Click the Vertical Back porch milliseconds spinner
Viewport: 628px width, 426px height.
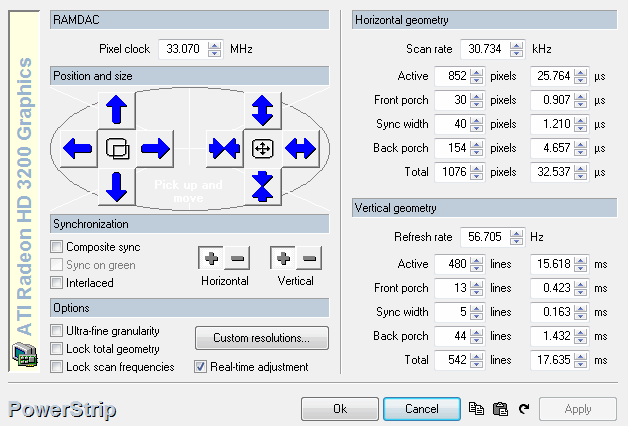580,336
